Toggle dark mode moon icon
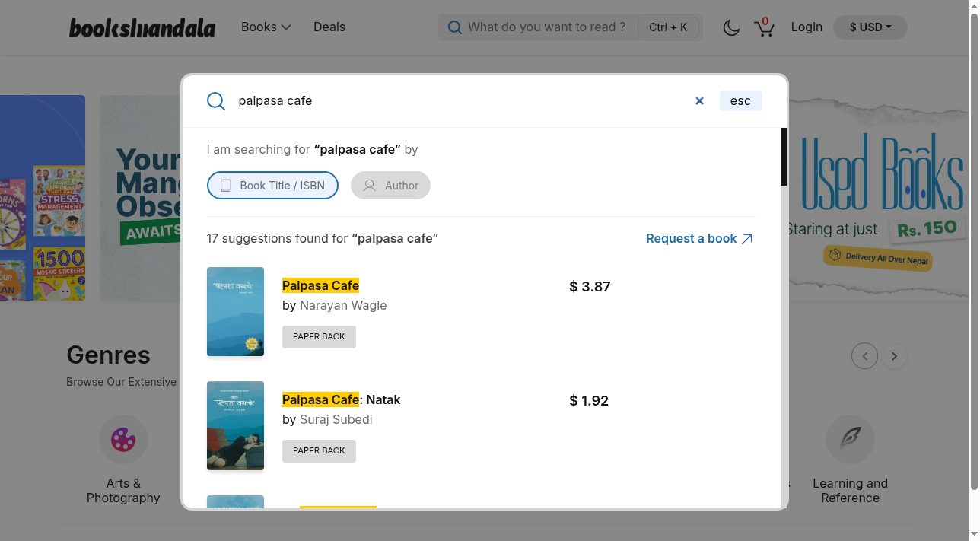The width and height of the screenshot is (980, 541). point(731,27)
